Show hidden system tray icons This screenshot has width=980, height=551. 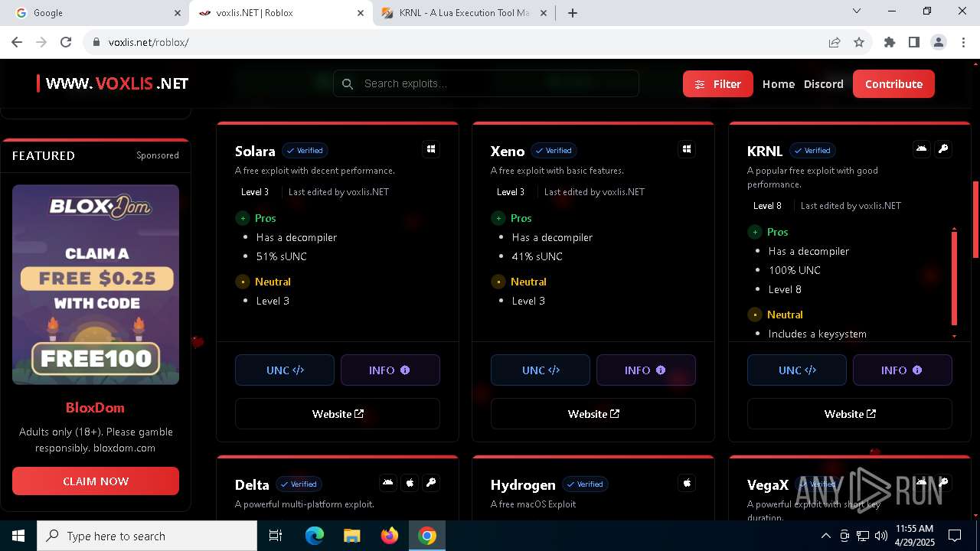(825, 536)
